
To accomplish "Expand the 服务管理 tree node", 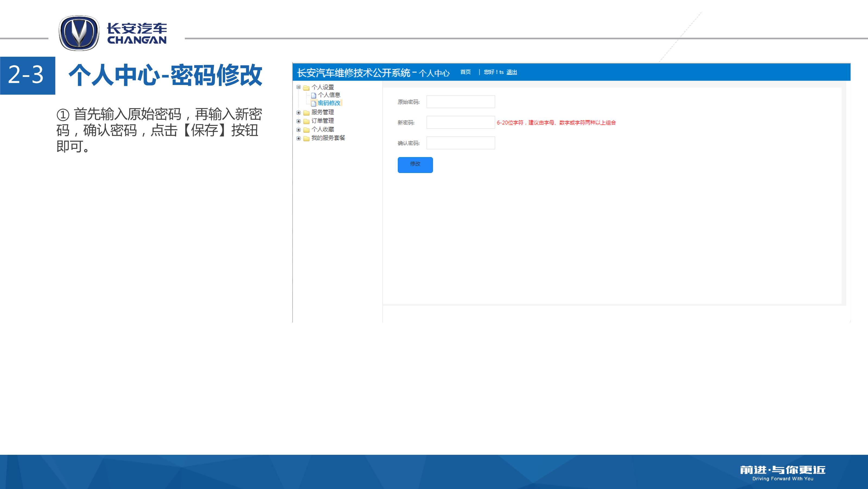I will [x=298, y=113].
